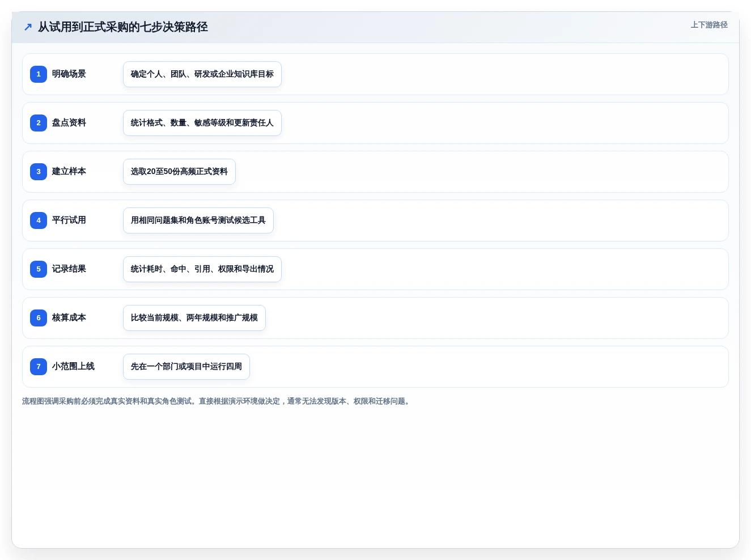The height and width of the screenshot is (560, 751).
Task: Click the step label 记录结果
Action: click(x=69, y=269)
